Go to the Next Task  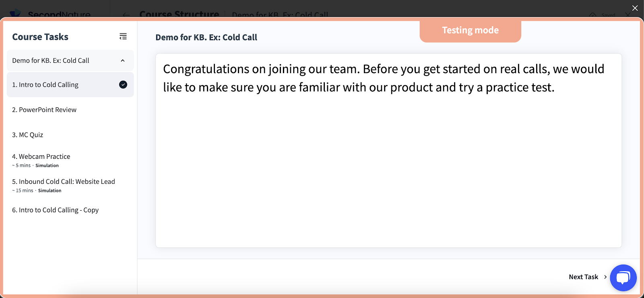[583, 277]
